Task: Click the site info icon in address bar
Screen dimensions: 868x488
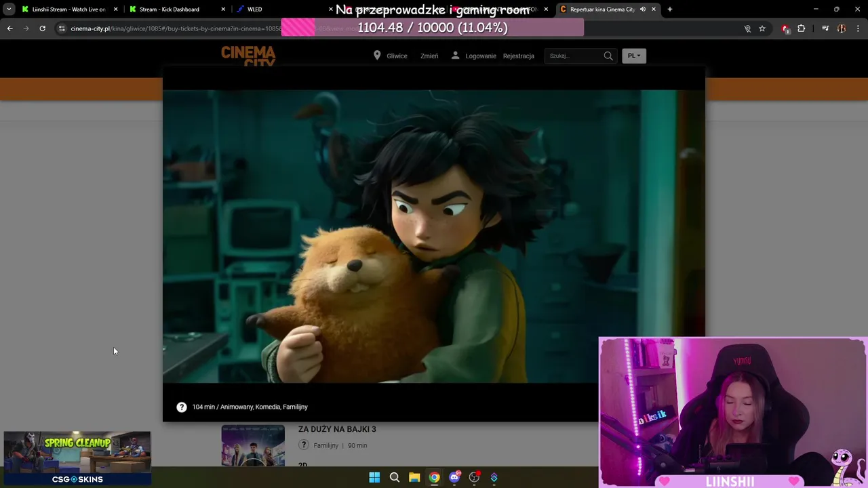Action: 62,28
